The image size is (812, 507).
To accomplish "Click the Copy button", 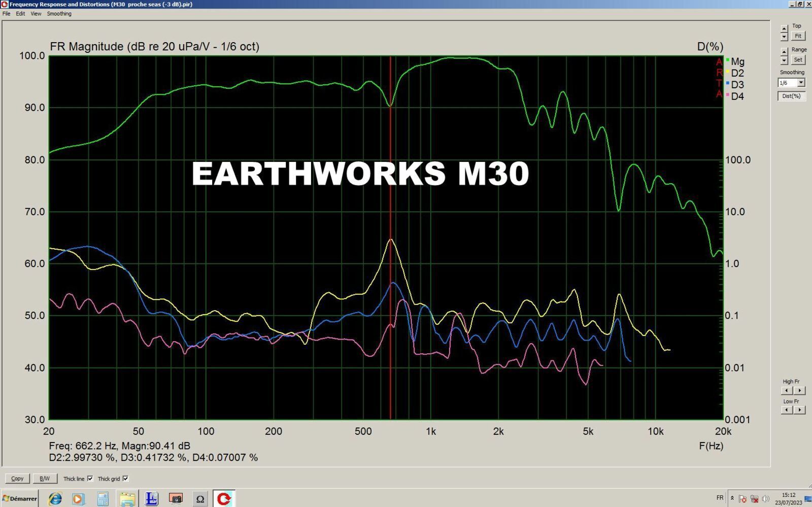I will (17, 479).
